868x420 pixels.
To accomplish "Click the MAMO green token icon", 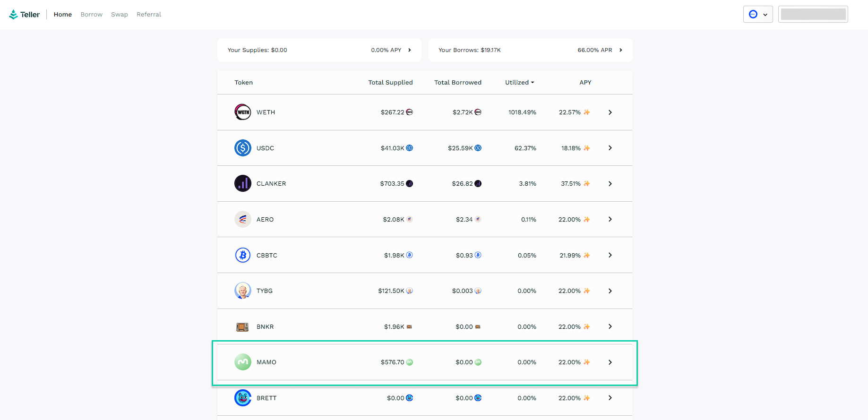I will (243, 362).
